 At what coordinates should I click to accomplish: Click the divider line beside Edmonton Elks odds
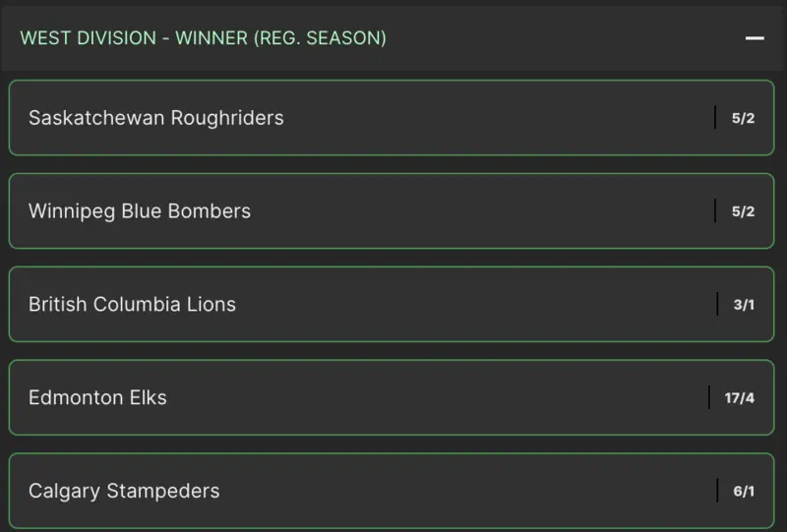tap(709, 398)
